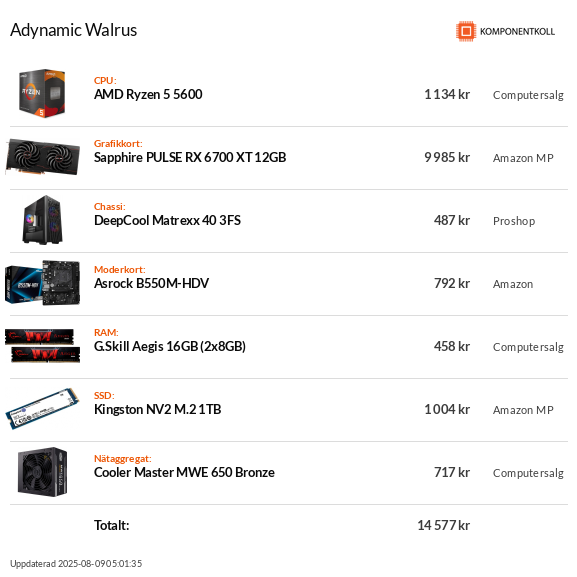Open the AMD Ryzen 5 5600 product name
This screenshot has height=577, width=577.
pyautogui.click(x=148, y=95)
